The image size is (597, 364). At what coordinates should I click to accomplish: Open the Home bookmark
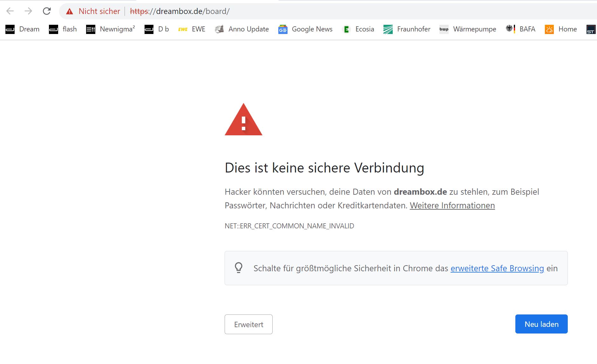click(561, 29)
